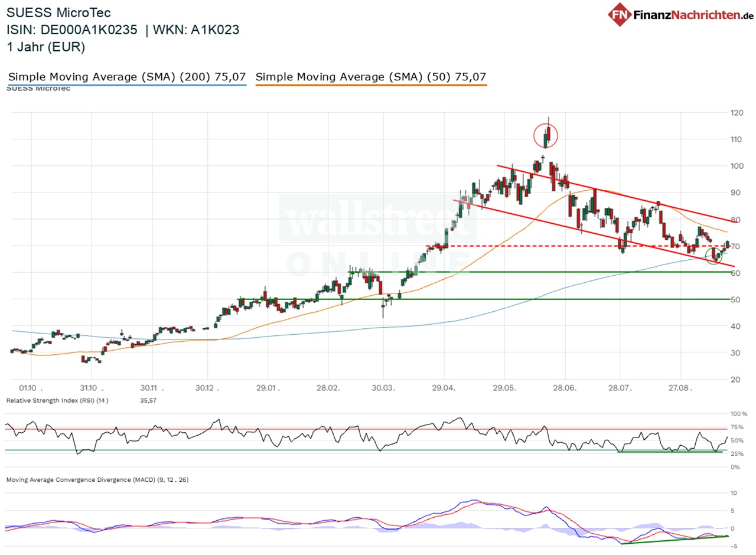
Task: Click the SMA (200) 75,07 legend
Action: coord(127,77)
